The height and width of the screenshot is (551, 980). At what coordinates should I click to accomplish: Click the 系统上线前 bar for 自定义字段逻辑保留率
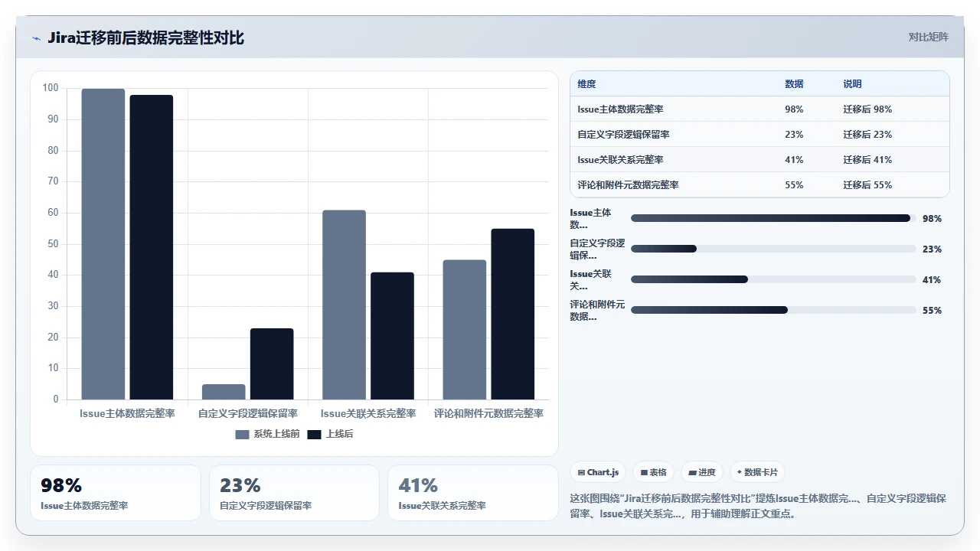tap(224, 392)
